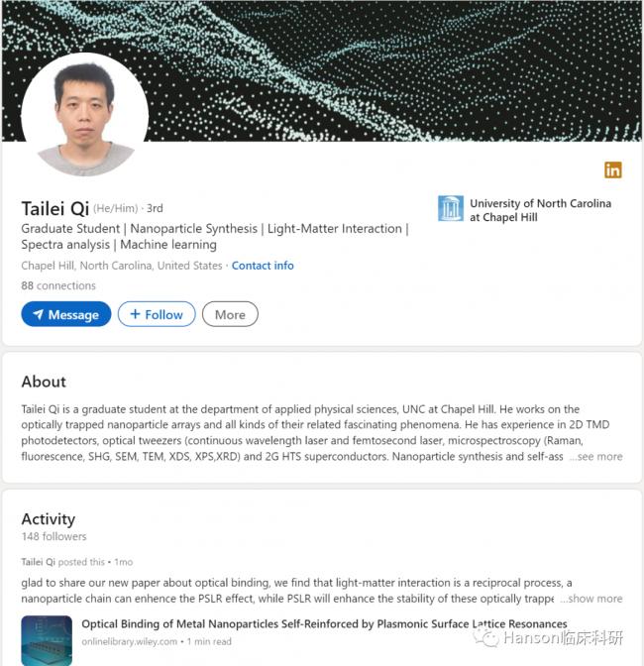
Task: Open the Optical Binding of Metal Nanoparticles article title
Action: click(324, 624)
